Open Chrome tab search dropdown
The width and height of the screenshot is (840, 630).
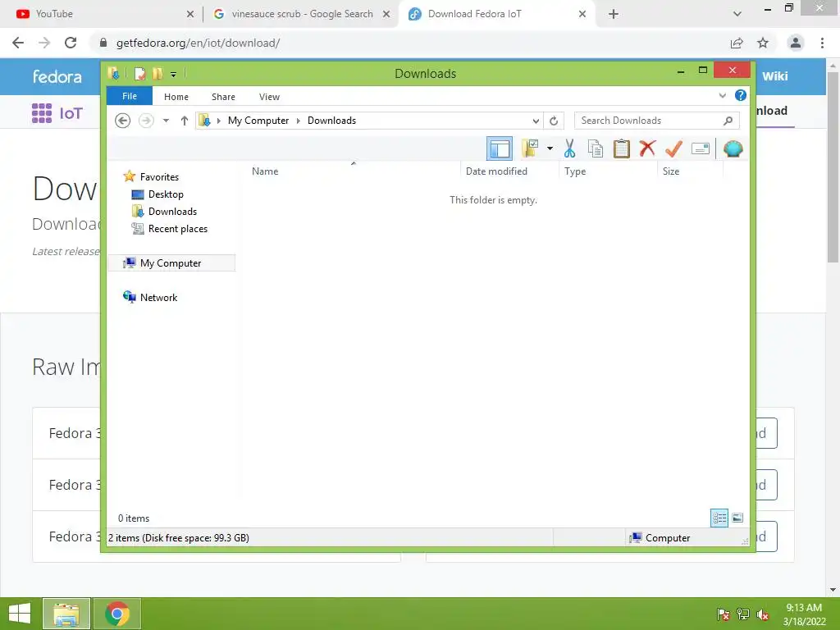coord(737,14)
